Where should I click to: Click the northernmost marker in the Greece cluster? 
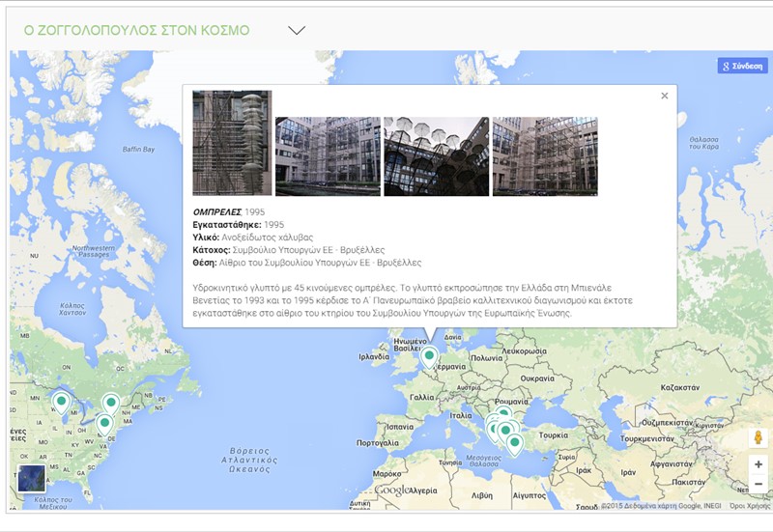pos(503,413)
